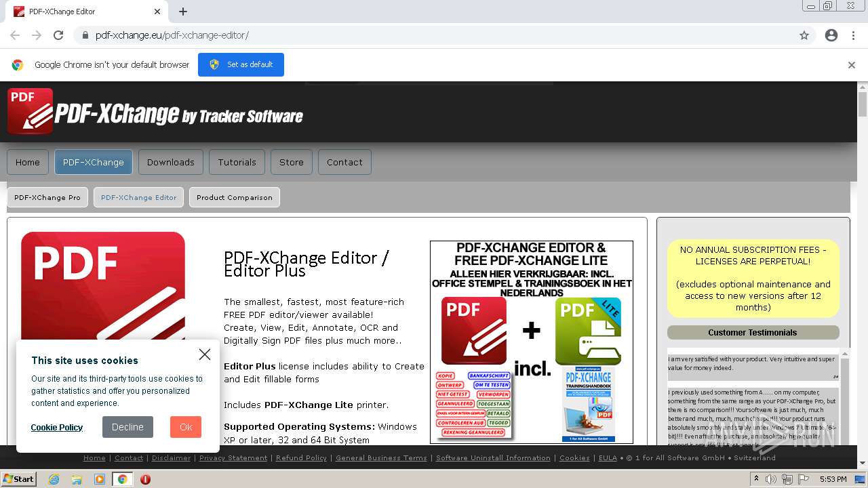
Task: Click action center flag in tray
Action: (802, 479)
